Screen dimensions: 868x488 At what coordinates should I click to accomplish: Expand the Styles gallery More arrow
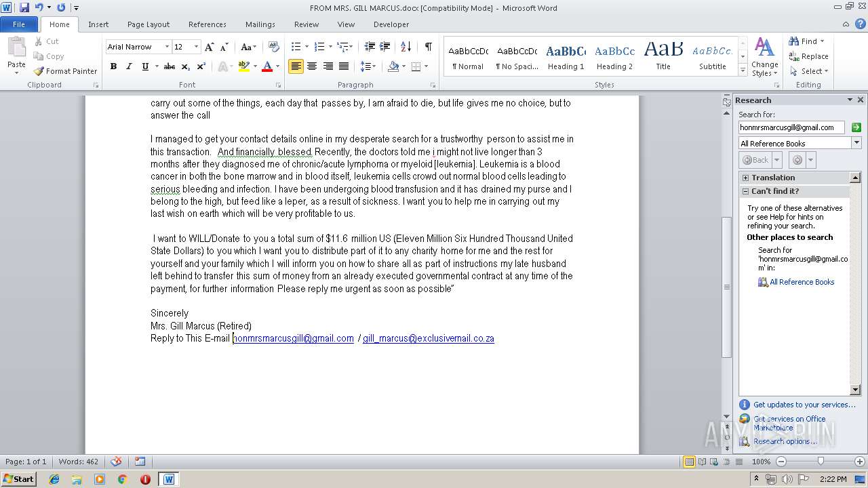(743, 71)
